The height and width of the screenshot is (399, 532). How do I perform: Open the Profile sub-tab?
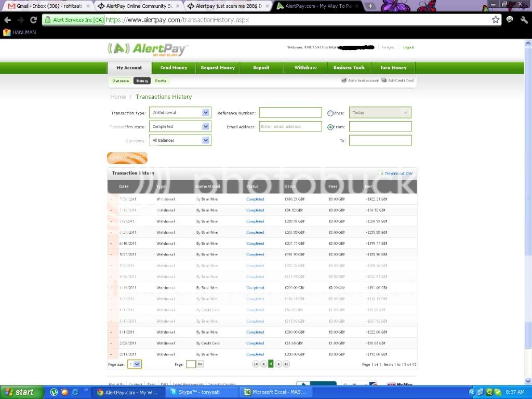[161, 81]
